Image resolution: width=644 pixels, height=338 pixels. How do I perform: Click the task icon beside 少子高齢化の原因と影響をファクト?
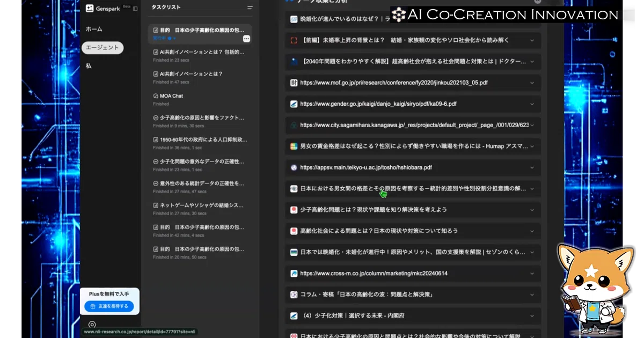click(x=156, y=117)
